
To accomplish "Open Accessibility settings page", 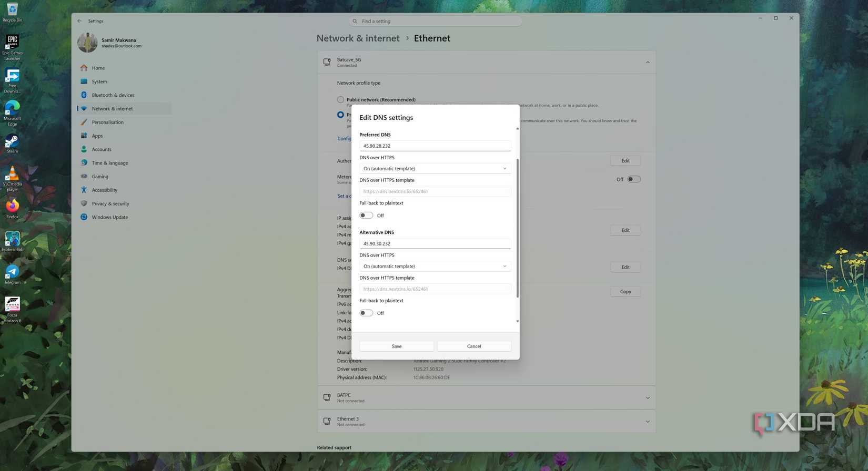I will (124, 190).
